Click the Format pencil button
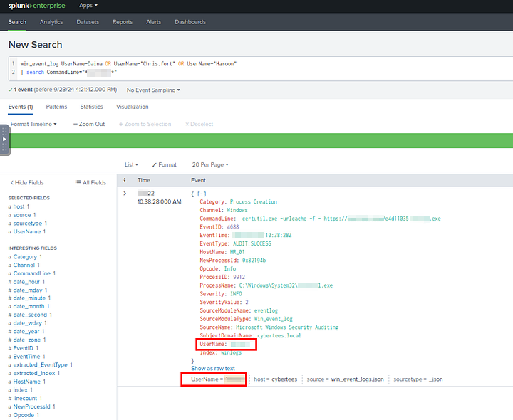Viewport: 513px width, 420px height. click(165, 164)
